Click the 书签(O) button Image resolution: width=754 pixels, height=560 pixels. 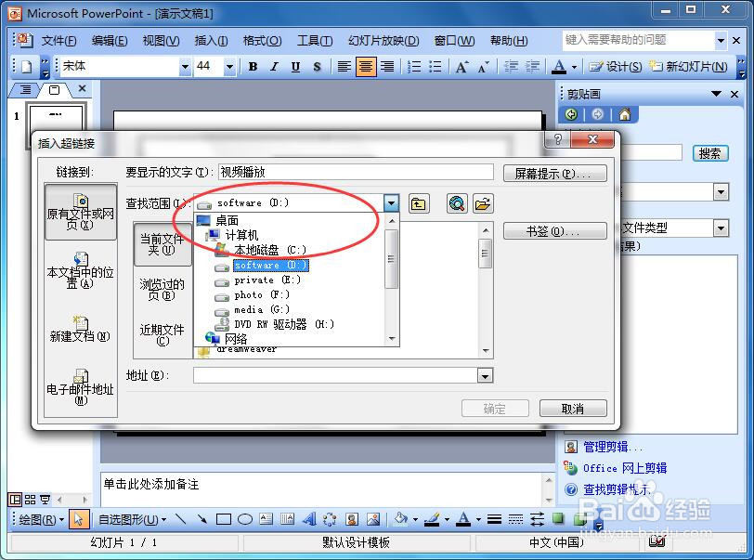555,231
